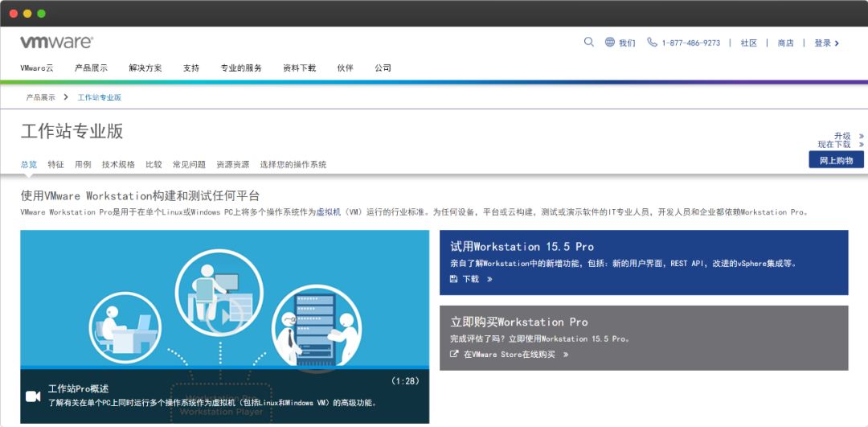Viewport: 868px width, 427px height.
Task: Click the breadcrumb arrow after 产品展示
Action: pos(66,97)
